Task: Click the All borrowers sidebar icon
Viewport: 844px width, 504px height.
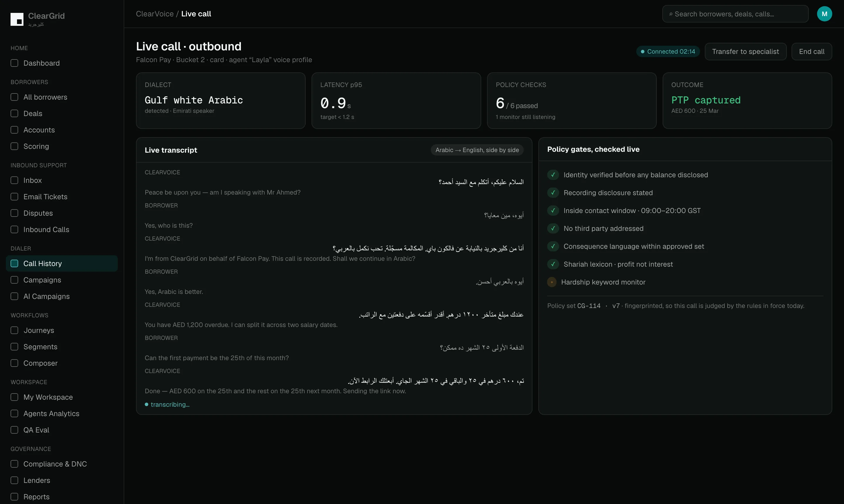Action: pos(14,97)
